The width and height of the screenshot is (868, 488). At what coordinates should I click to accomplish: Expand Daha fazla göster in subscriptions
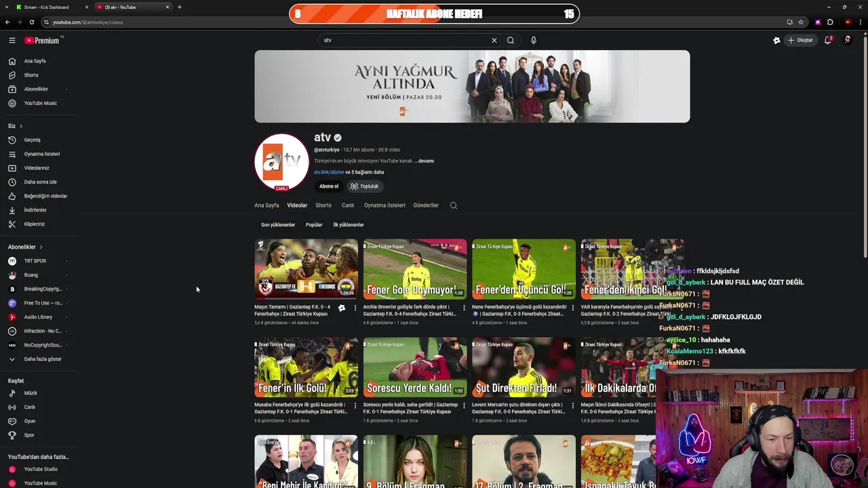(42, 359)
